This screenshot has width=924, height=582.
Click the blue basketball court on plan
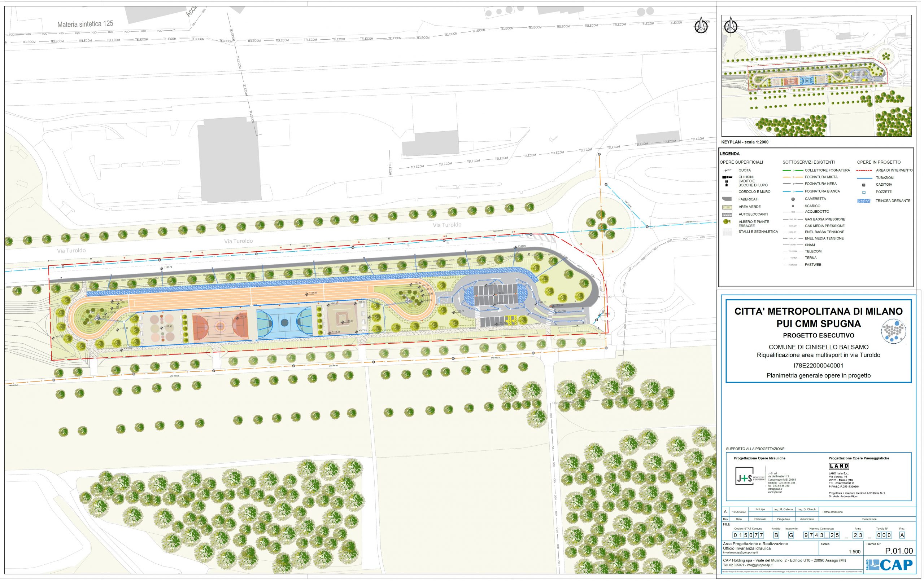tap(284, 323)
